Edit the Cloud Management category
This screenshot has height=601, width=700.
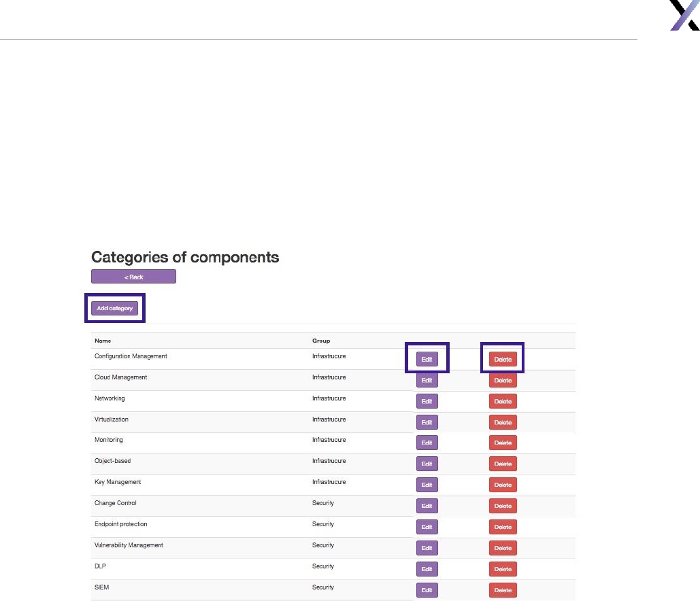pos(427,381)
